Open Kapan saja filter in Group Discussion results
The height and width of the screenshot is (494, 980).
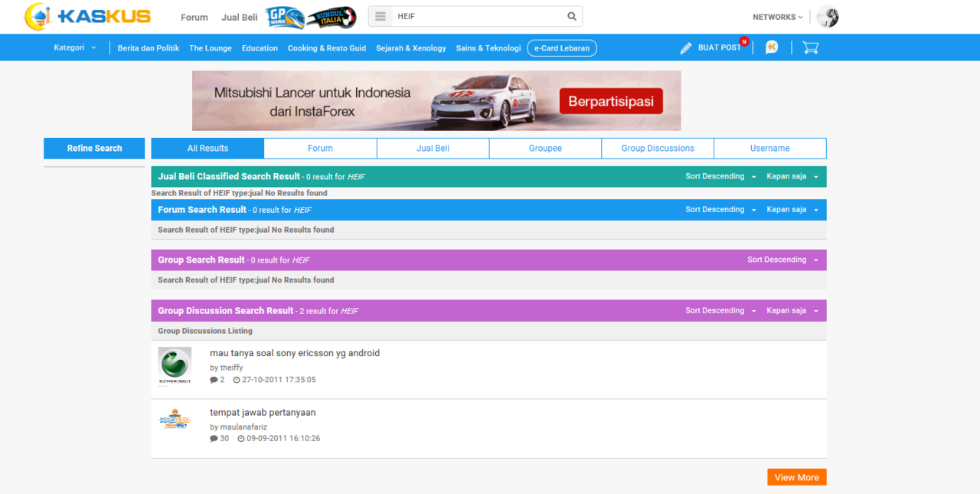coord(792,311)
